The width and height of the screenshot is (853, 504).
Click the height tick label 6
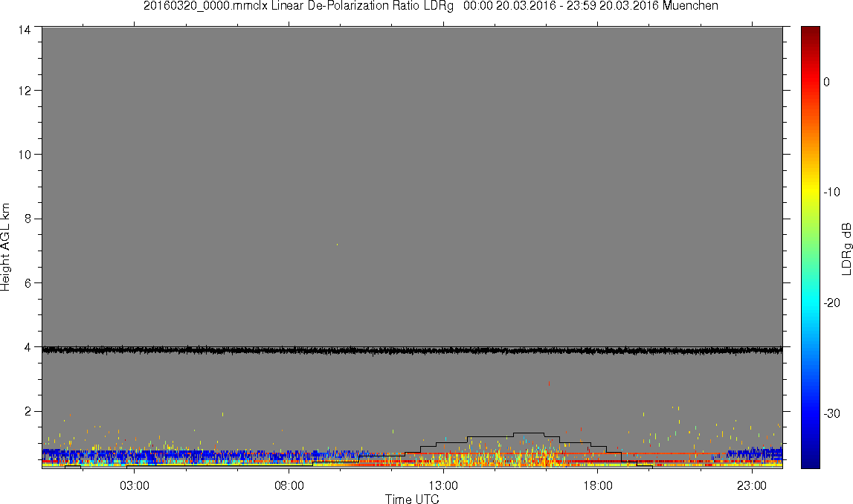click(x=28, y=282)
